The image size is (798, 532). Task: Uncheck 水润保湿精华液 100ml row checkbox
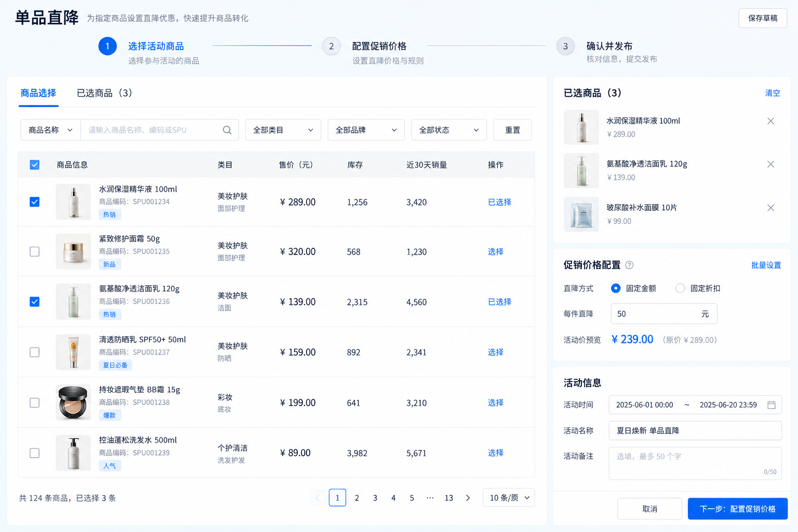tap(34, 202)
